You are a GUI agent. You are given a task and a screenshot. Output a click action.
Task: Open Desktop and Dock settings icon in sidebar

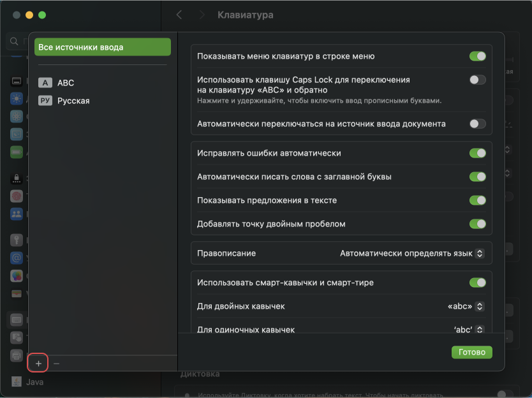[x=17, y=81]
